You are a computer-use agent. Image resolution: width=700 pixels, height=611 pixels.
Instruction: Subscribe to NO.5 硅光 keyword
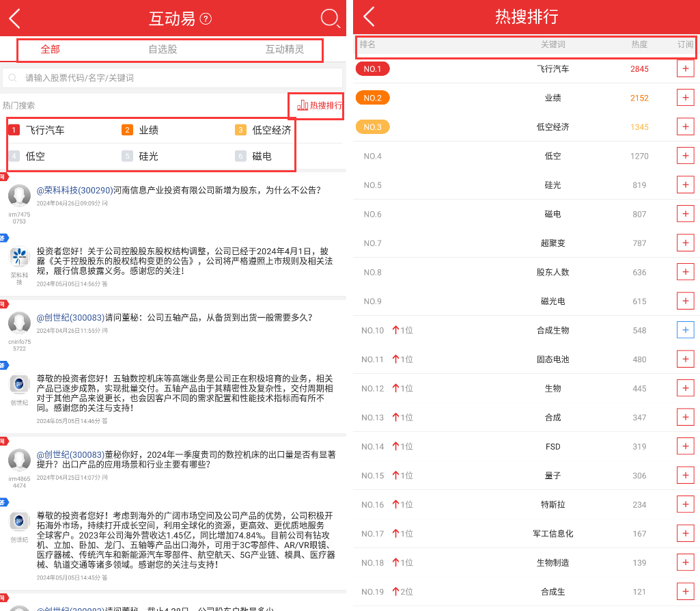point(685,185)
